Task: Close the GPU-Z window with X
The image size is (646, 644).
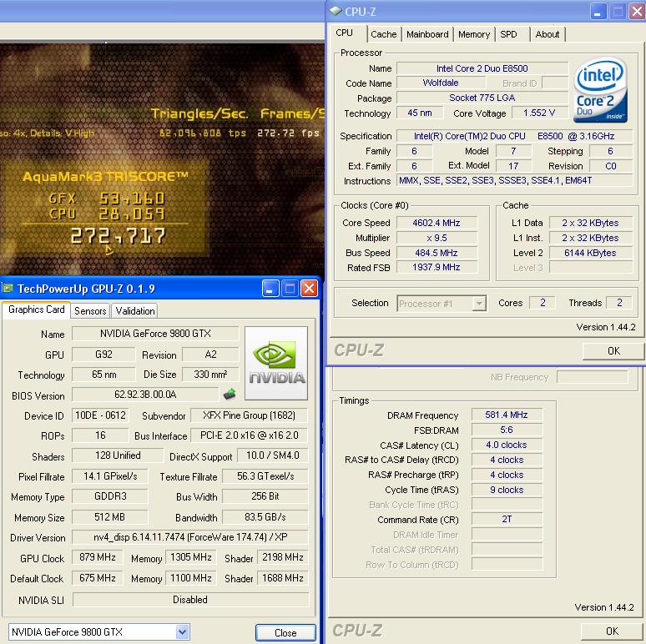Action: pos(309,289)
